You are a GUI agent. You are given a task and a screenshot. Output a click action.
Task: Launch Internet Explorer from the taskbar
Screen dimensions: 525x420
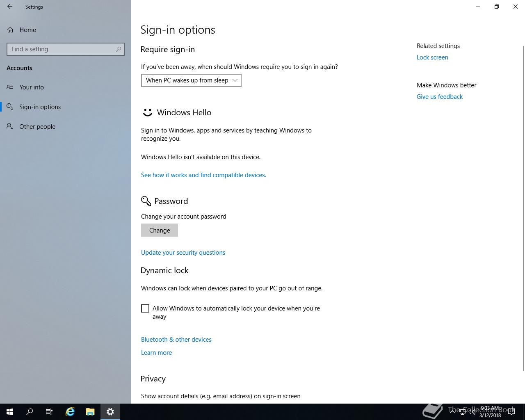click(x=70, y=412)
